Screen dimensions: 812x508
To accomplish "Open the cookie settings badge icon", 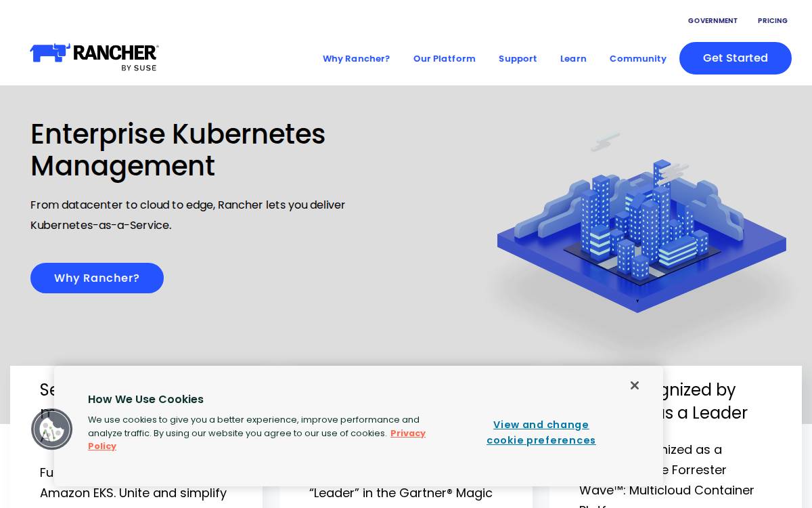I will click(x=51, y=429).
